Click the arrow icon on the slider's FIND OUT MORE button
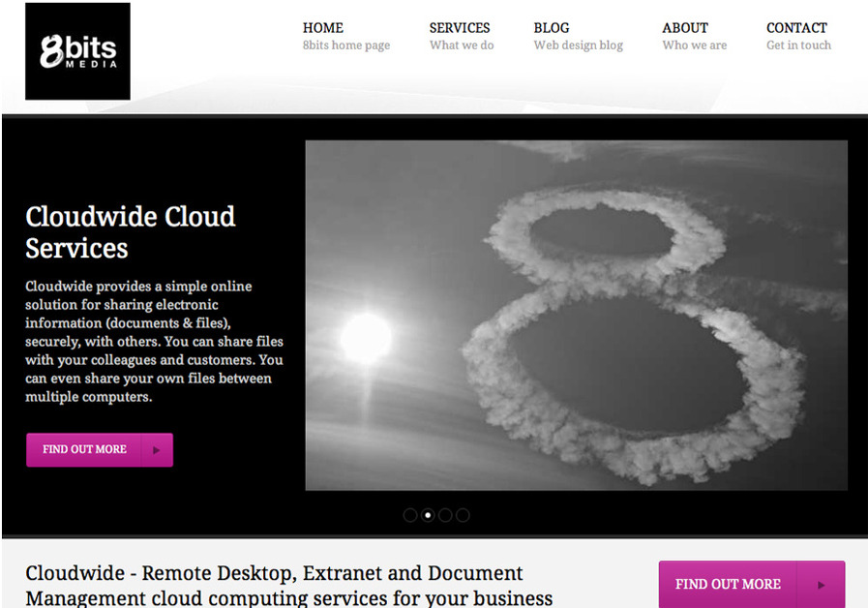 coord(156,450)
